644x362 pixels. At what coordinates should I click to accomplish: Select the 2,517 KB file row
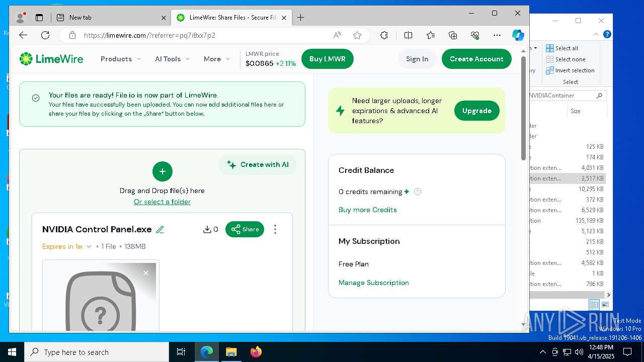pyautogui.click(x=567, y=178)
